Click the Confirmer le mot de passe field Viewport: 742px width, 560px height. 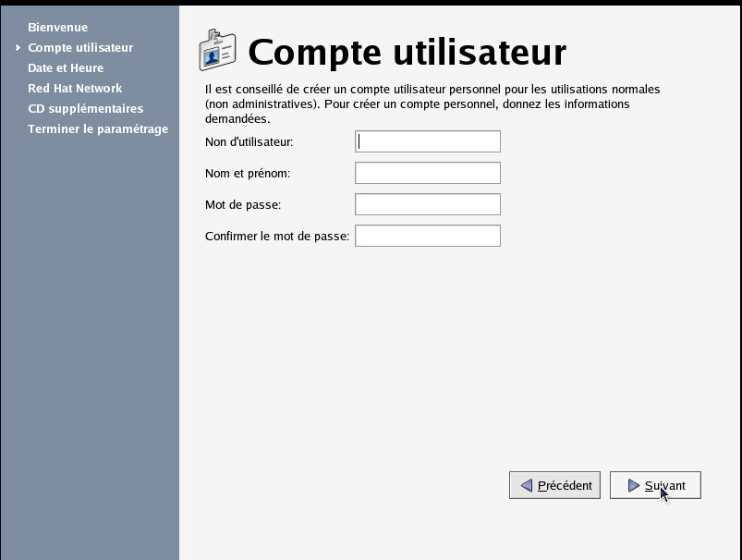click(428, 236)
